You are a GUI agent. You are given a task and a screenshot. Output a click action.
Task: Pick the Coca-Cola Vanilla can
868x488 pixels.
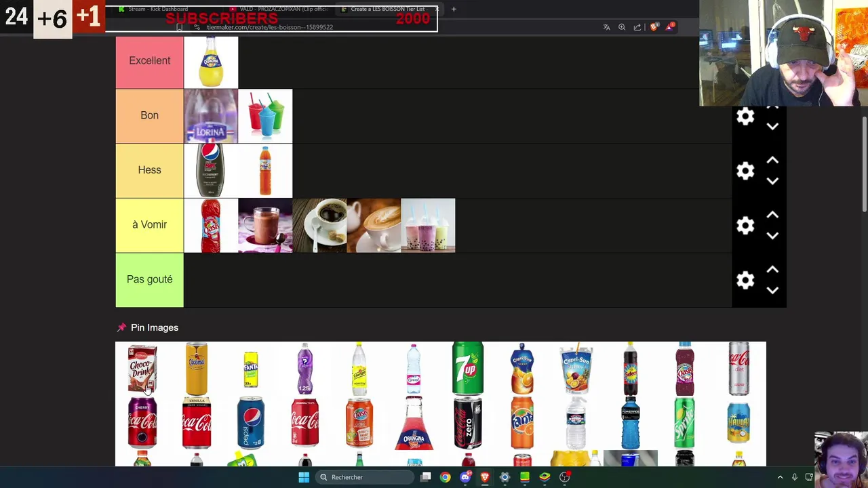point(197,423)
